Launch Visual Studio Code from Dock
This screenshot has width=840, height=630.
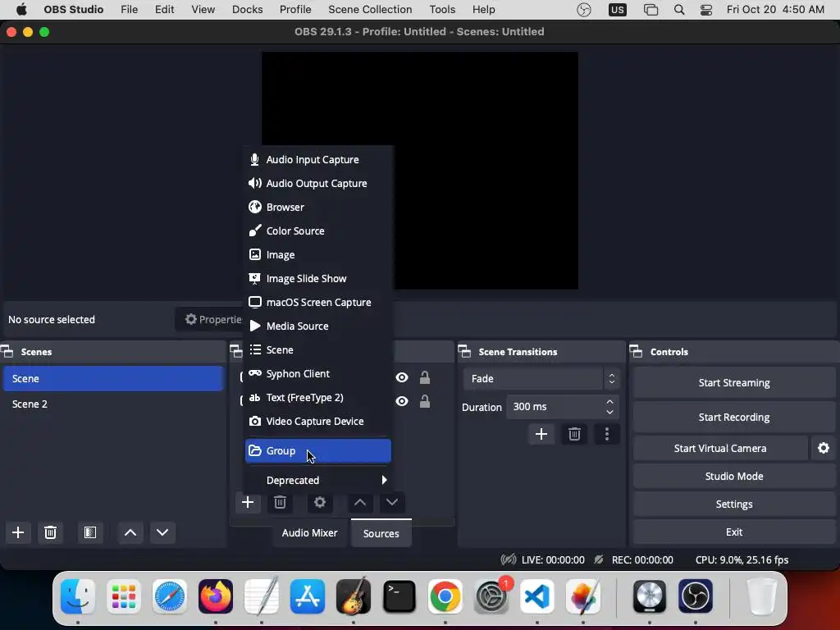pyautogui.click(x=536, y=596)
